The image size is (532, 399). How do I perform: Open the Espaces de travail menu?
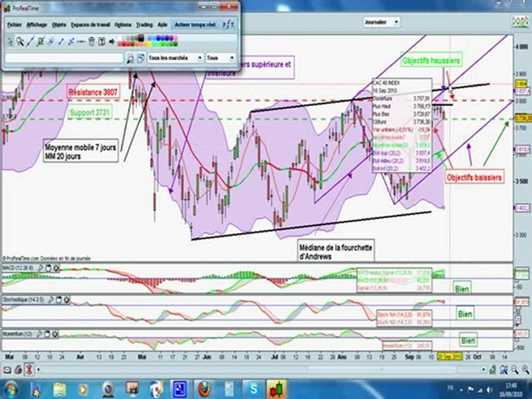click(x=90, y=25)
